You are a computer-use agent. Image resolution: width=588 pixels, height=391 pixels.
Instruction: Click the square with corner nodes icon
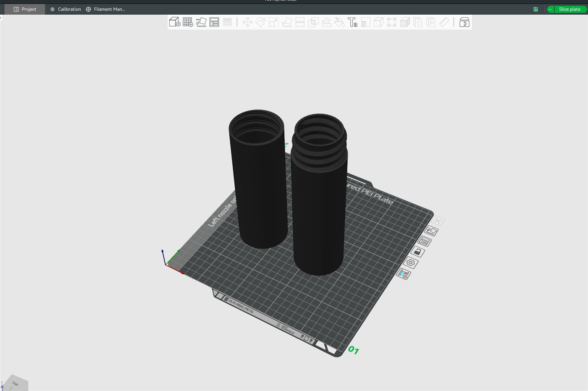tap(391, 22)
